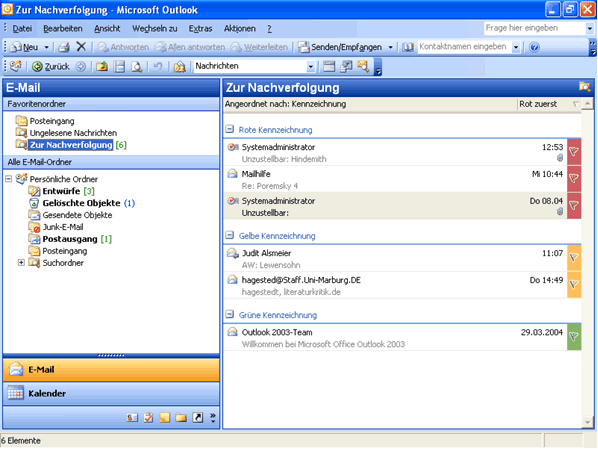Open the Datei menu
Viewport: 598px width, 449px height.
tap(22, 29)
